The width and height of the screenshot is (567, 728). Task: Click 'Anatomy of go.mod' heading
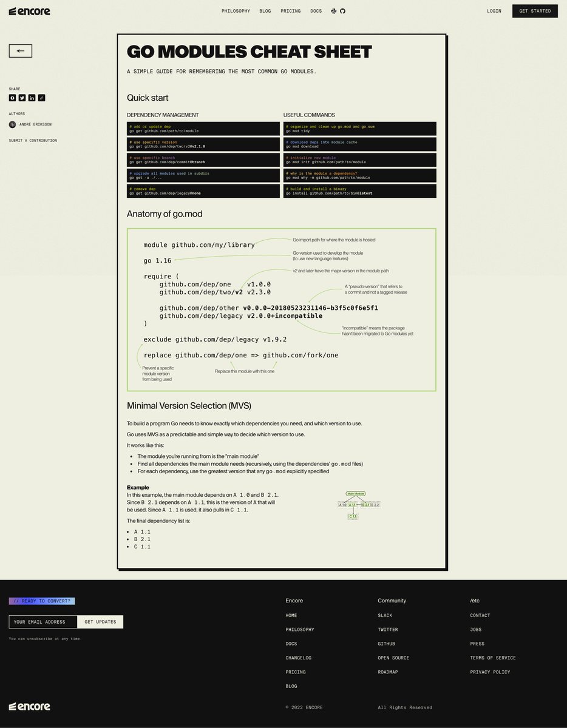[x=165, y=214]
